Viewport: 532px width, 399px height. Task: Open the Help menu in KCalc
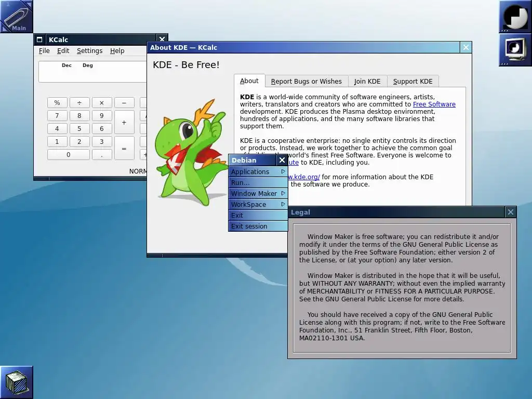pos(117,51)
